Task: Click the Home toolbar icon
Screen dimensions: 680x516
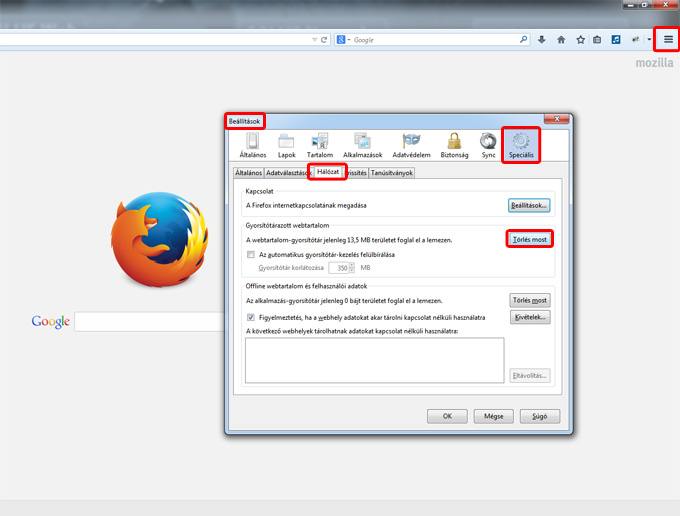Action: pos(561,40)
